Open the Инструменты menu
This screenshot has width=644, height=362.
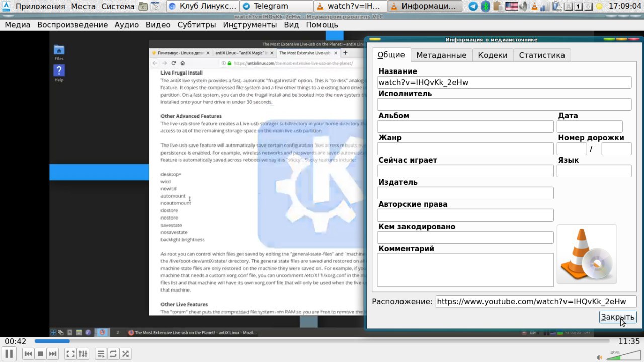click(250, 25)
